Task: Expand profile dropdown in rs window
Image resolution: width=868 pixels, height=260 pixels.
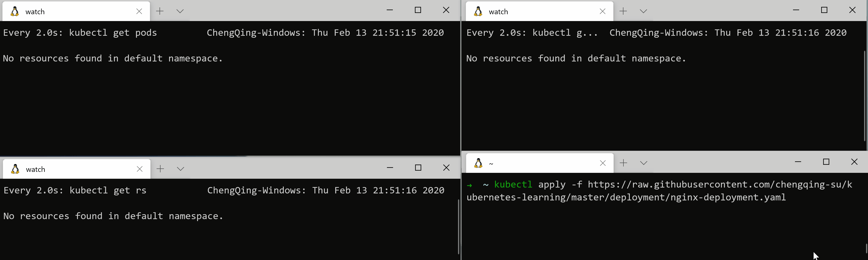Action: tap(181, 169)
